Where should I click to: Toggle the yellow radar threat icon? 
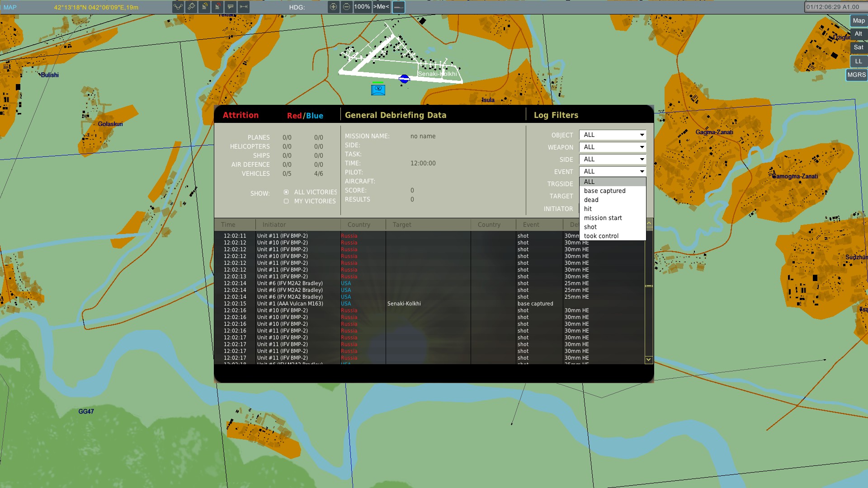[x=204, y=7]
